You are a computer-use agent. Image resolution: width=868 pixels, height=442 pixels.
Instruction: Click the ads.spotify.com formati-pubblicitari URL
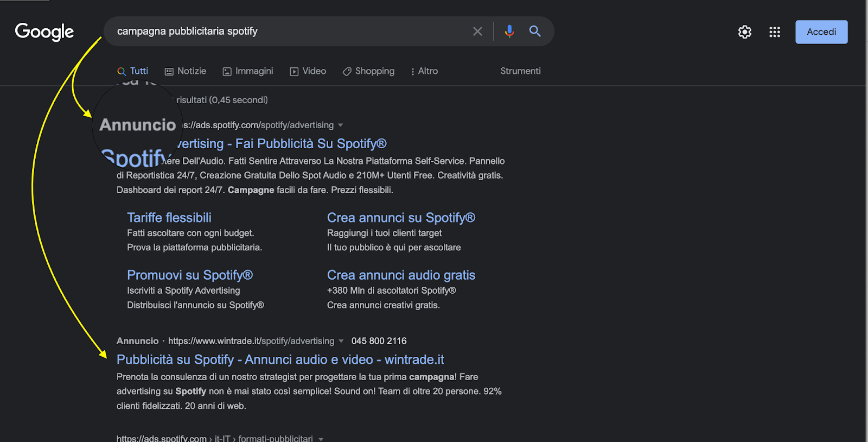point(215,438)
